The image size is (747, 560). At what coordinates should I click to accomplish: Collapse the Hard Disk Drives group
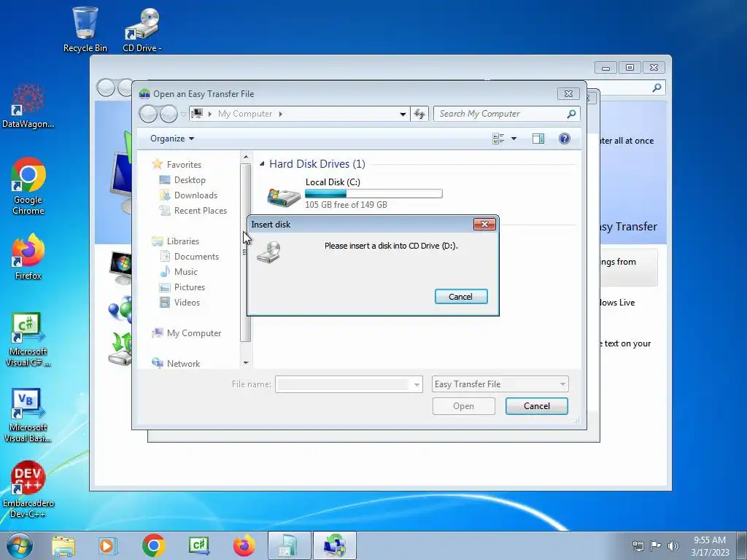point(262,164)
